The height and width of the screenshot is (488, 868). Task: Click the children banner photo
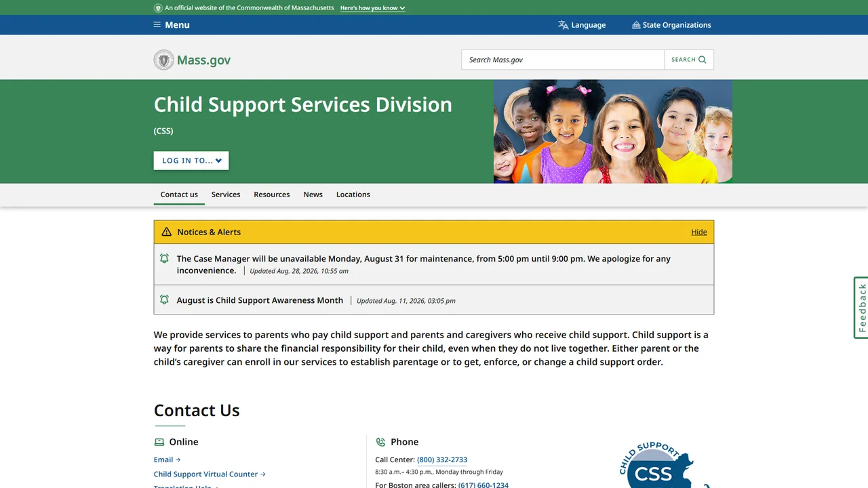pos(613,131)
